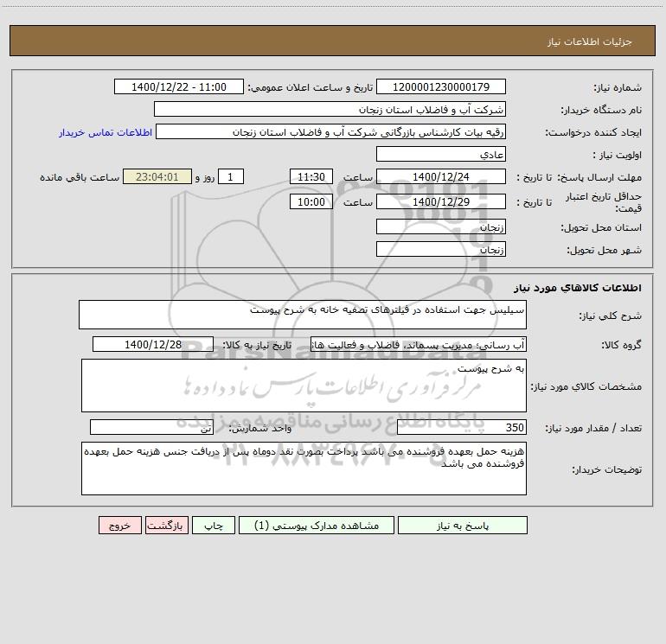Click general description field about سیلیس

(x=303, y=315)
